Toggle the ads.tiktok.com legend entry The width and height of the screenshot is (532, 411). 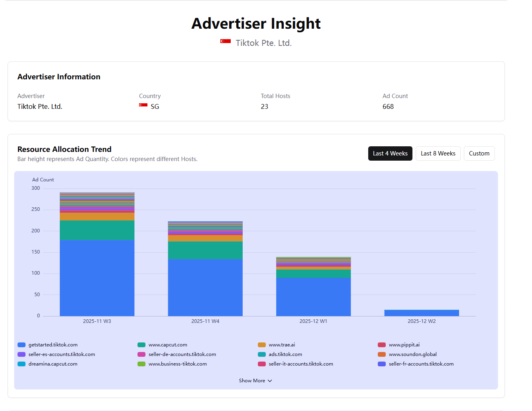(x=280, y=354)
